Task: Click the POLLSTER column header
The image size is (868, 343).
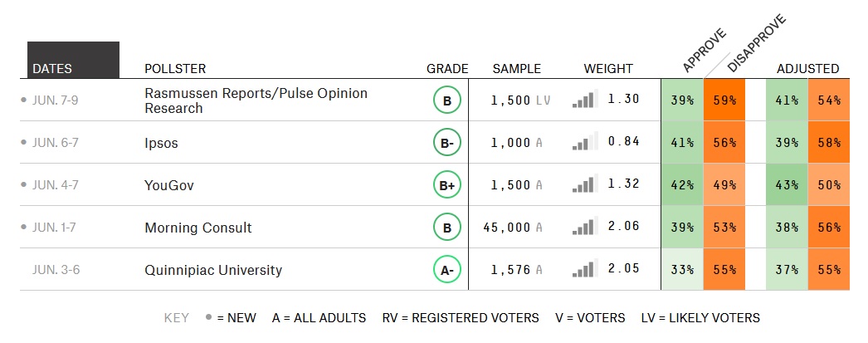Action: 175,69
